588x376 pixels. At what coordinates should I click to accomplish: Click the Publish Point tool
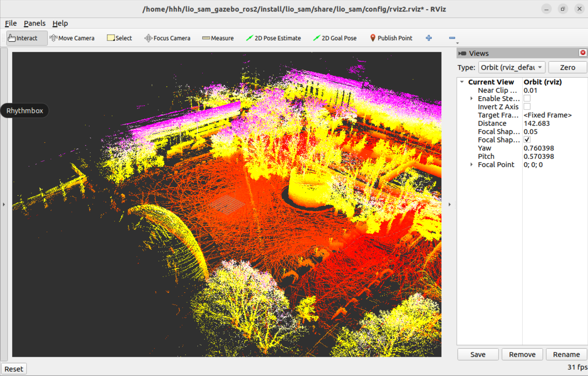[391, 38]
